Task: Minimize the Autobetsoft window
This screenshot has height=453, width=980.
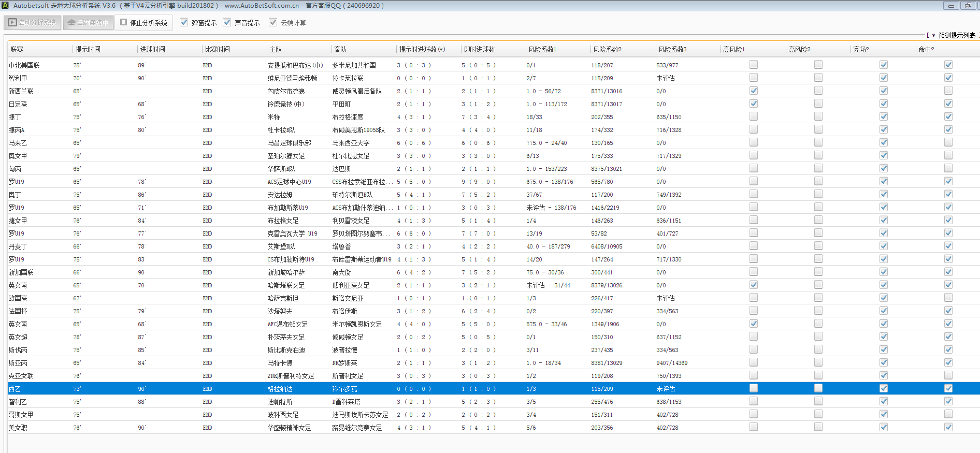Action: 950,6
